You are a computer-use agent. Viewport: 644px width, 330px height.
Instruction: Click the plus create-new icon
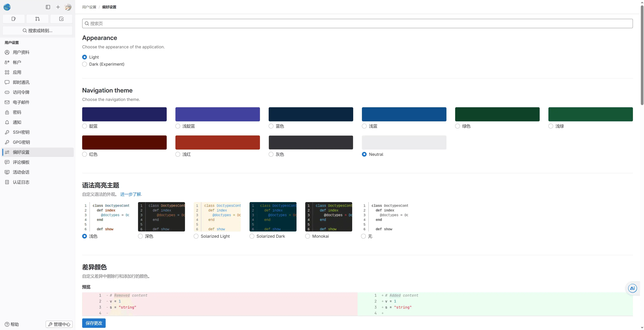click(58, 7)
